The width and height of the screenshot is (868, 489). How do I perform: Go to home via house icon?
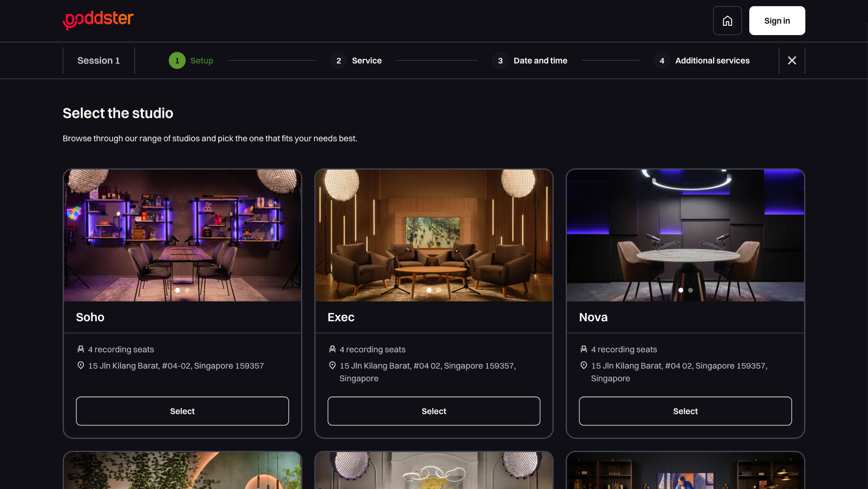tap(727, 20)
